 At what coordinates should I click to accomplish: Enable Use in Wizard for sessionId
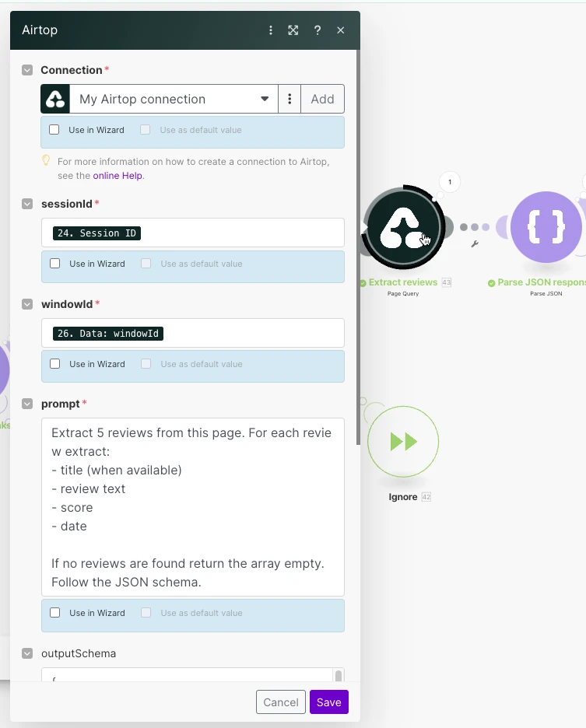point(54,264)
